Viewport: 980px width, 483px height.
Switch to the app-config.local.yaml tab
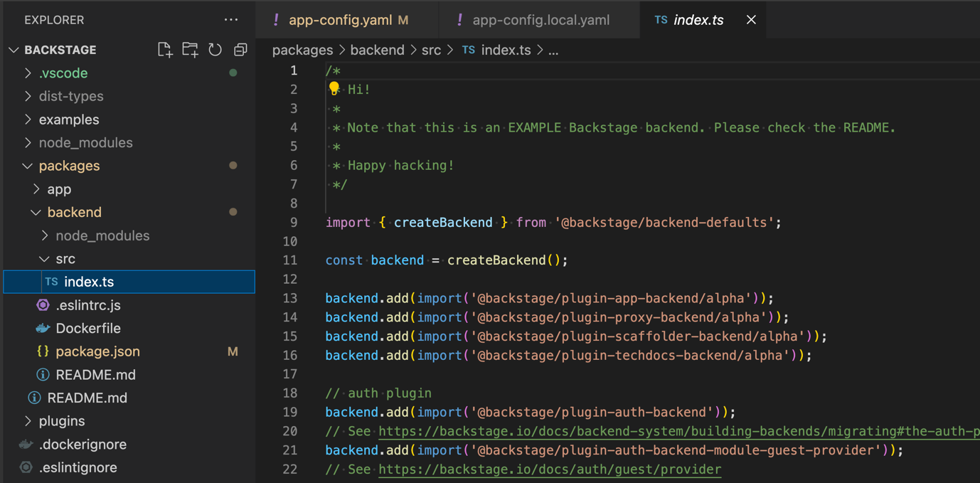coord(540,20)
